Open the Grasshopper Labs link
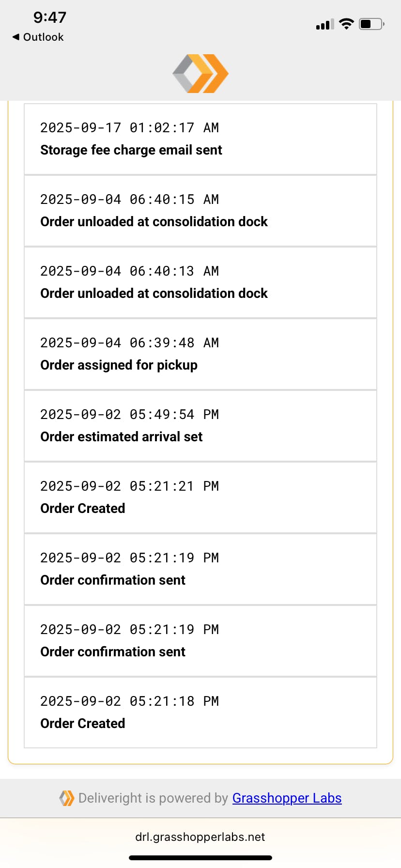The image size is (401, 868). coord(287,798)
